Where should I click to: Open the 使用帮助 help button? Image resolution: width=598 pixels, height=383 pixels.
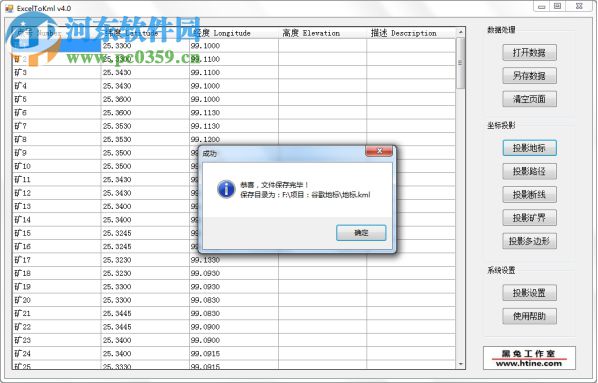point(529,316)
